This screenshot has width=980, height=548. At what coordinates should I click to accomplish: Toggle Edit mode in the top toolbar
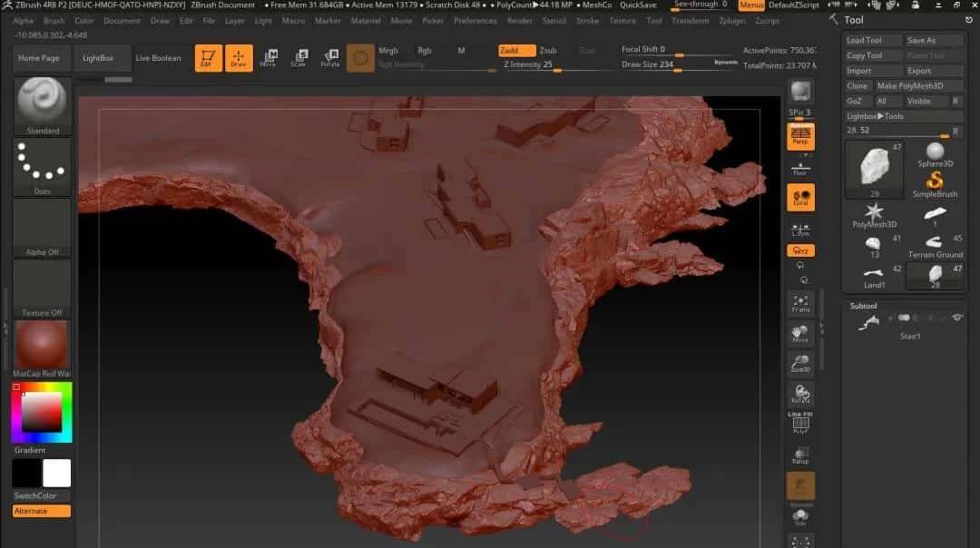(x=207, y=57)
